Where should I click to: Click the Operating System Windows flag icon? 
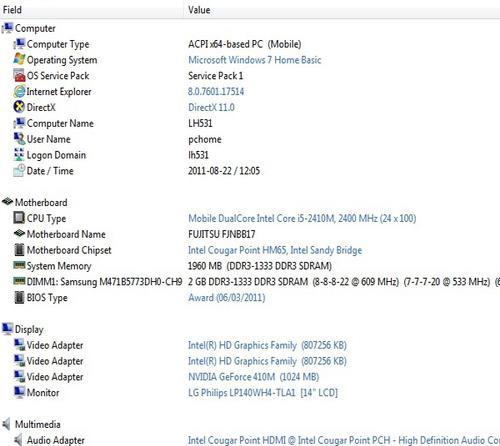tap(19, 59)
